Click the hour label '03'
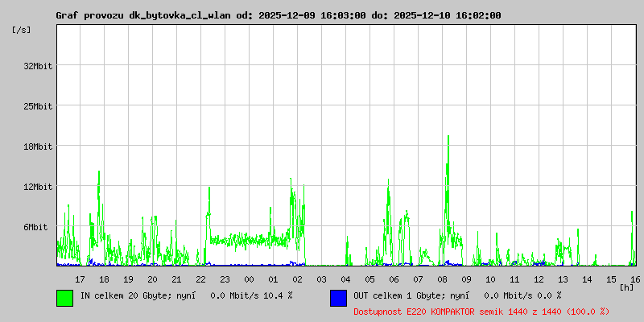644x322 pixels. (321, 279)
